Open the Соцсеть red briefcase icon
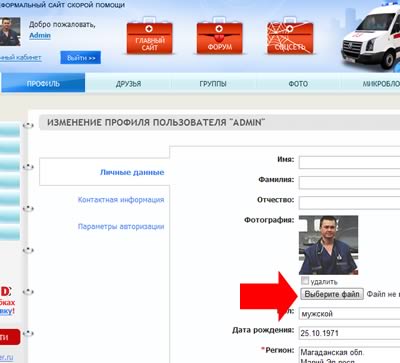Screen dimensions: 400x363 click(x=290, y=36)
